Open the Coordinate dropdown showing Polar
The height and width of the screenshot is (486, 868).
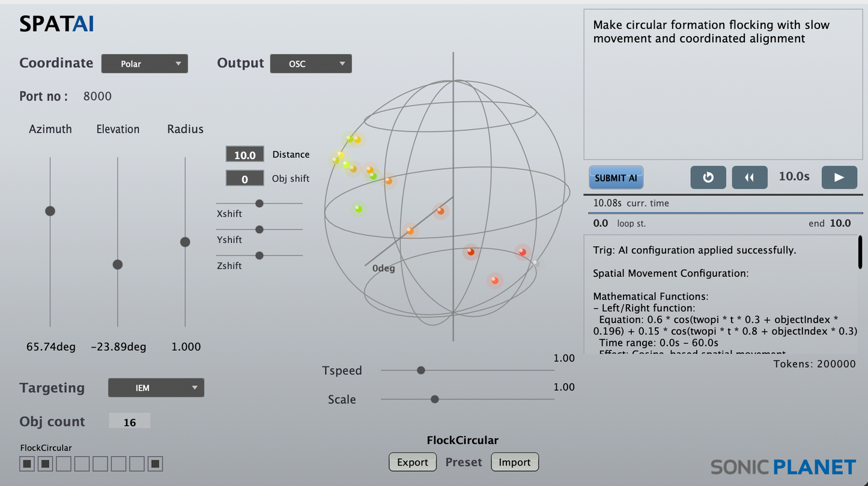click(144, 64)
